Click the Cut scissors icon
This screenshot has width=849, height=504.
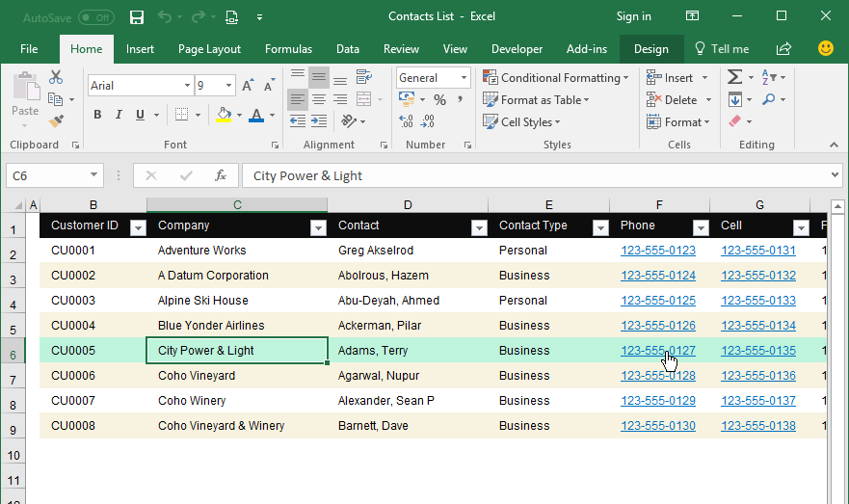(x=55, y=77)
